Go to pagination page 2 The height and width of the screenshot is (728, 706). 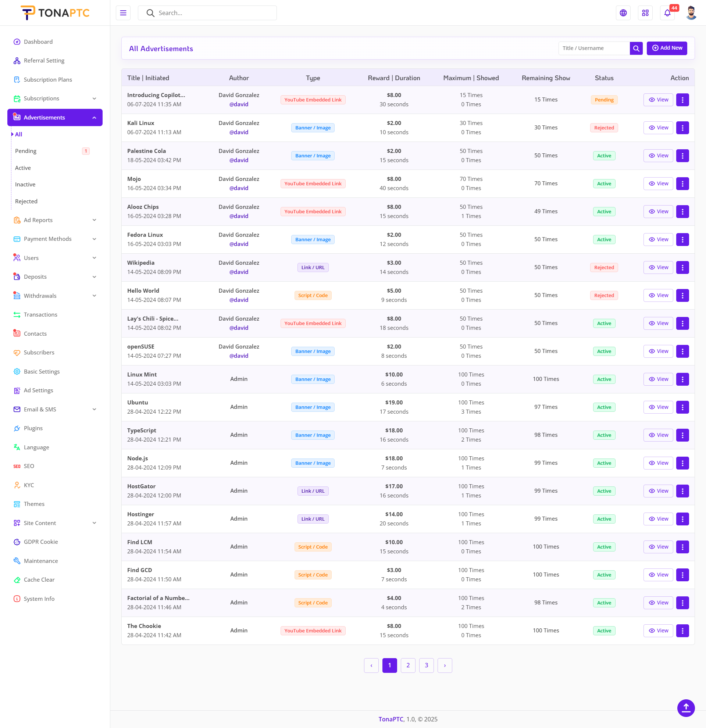click(408, 665)
